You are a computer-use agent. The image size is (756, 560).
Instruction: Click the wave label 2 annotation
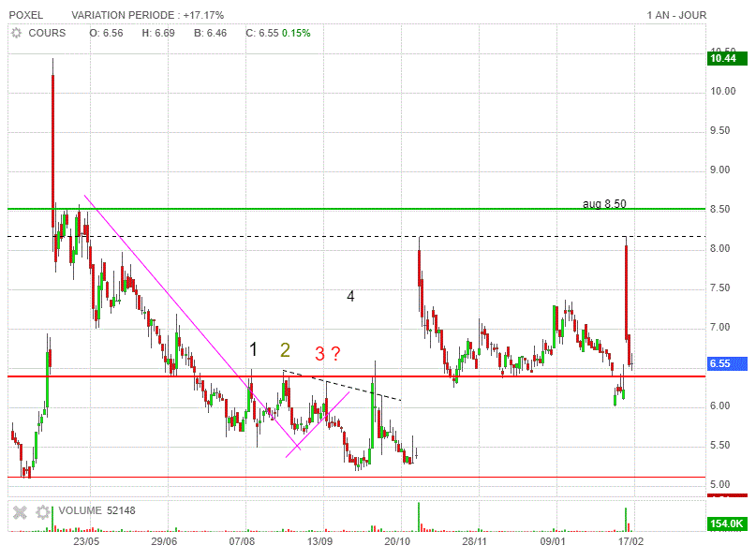pos(285,350)
